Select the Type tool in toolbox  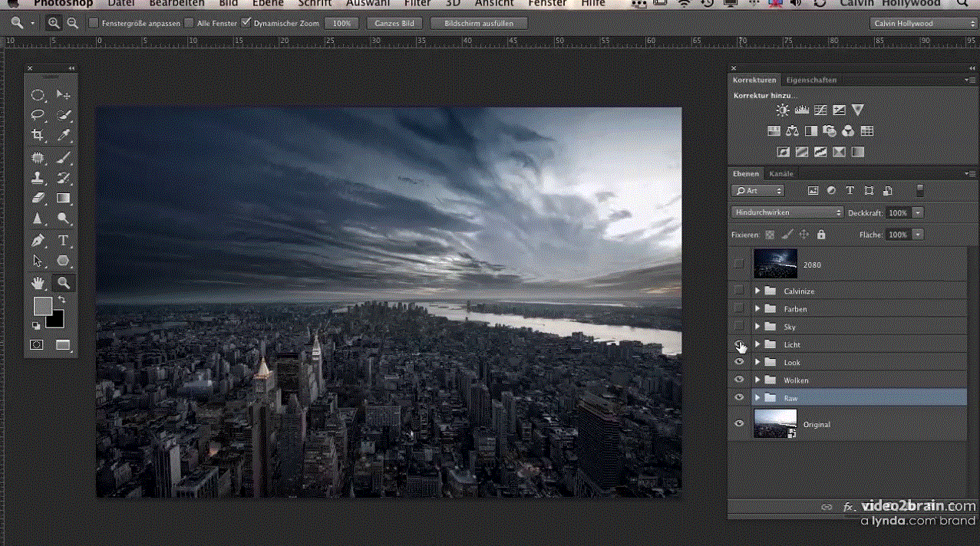tap(64, 241)
